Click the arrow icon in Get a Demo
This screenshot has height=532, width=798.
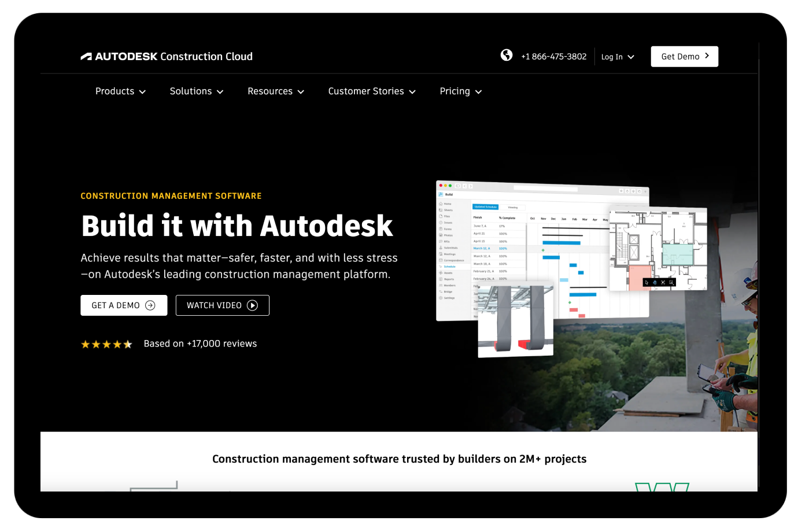click(150, 305)
